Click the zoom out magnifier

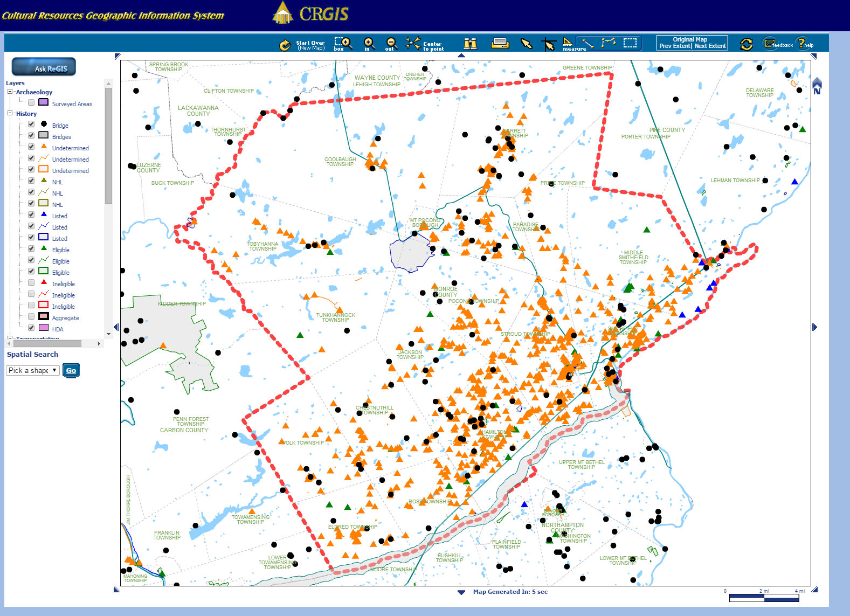coord(392,44)
